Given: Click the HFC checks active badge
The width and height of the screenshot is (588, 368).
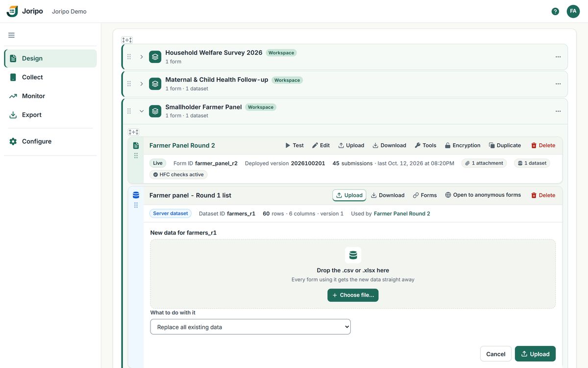Looking at the screenshot, I should (178, 175).
